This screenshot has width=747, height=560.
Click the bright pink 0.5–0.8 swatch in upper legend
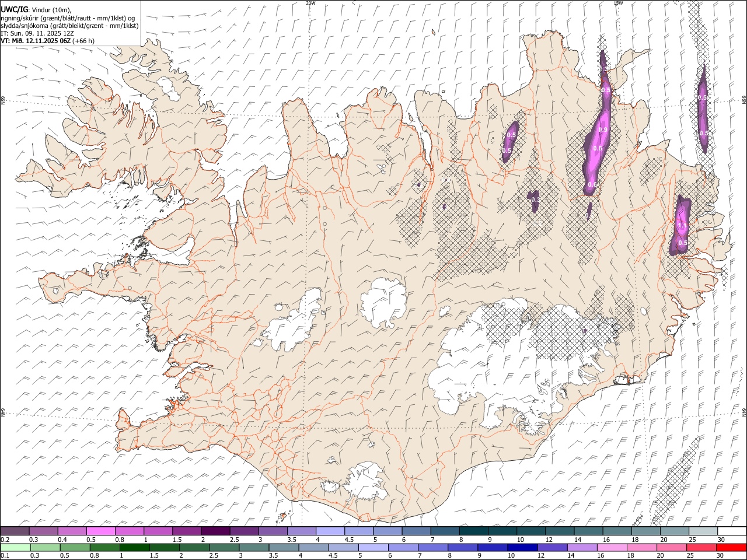[x=101, y=531]
